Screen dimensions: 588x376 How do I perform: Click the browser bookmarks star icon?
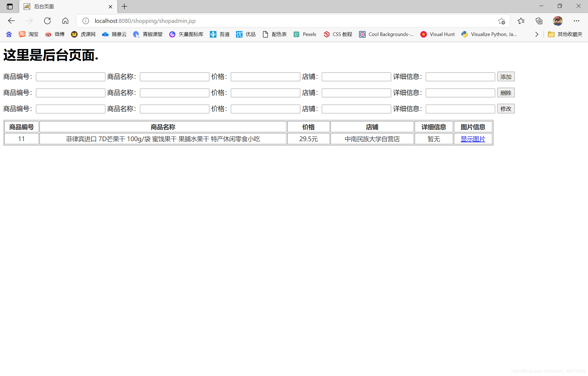[501, 21]
